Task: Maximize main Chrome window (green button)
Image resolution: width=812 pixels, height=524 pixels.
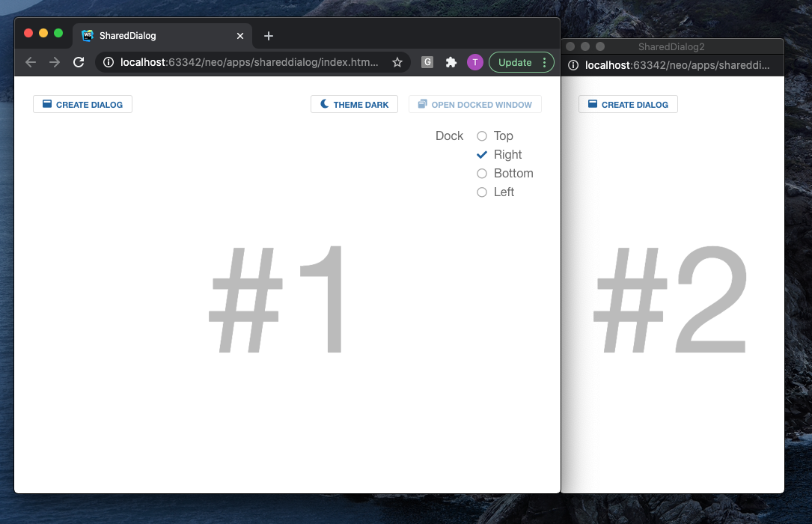Action: (x=58, y=33)
